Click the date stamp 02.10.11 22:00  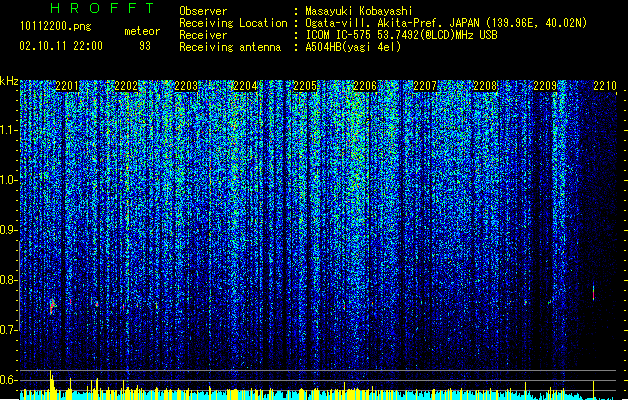(x=61, y=46)
